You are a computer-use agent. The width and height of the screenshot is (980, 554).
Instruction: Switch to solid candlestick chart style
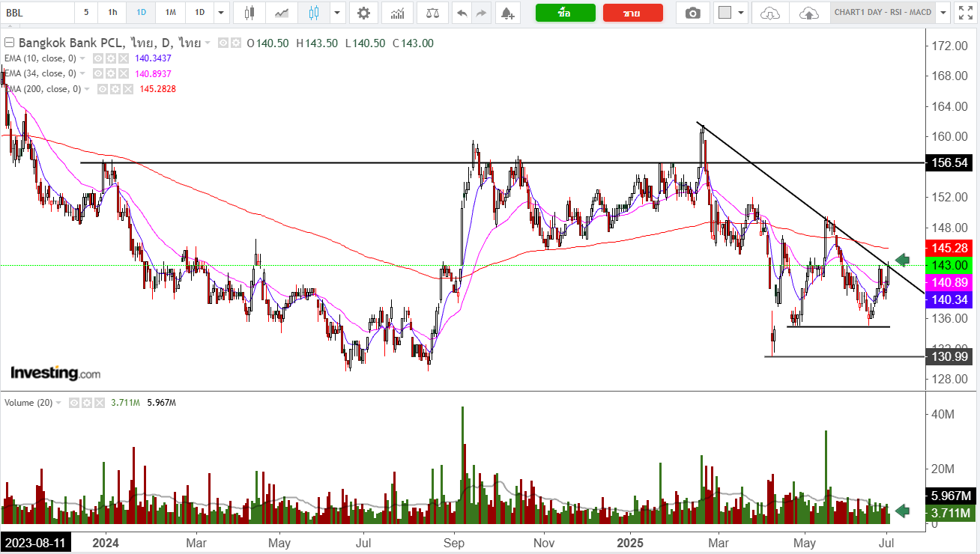(249, 13)
